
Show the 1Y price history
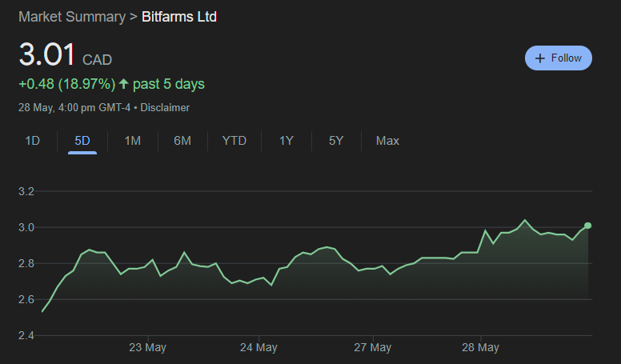[x=286, y=141]
